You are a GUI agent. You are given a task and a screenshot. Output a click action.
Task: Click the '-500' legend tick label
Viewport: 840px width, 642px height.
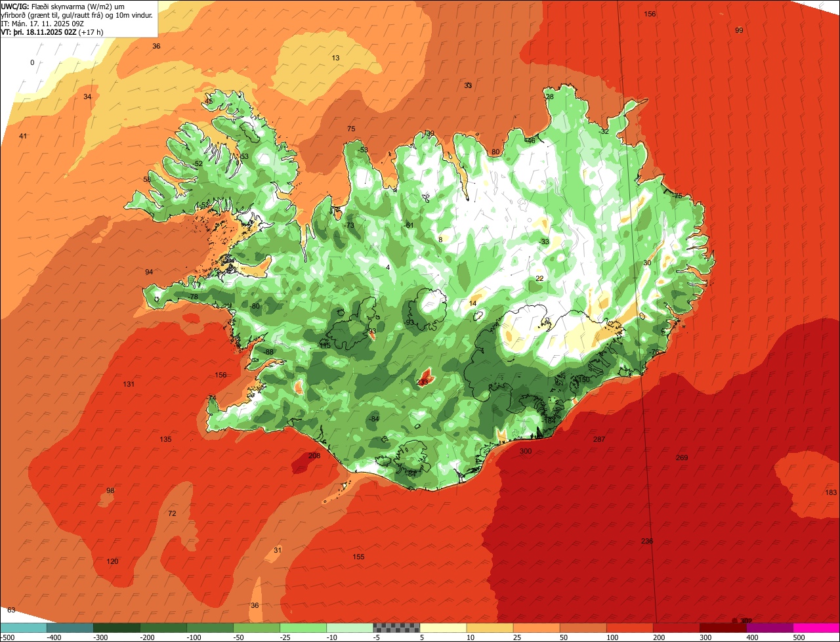tap(8, 637)
